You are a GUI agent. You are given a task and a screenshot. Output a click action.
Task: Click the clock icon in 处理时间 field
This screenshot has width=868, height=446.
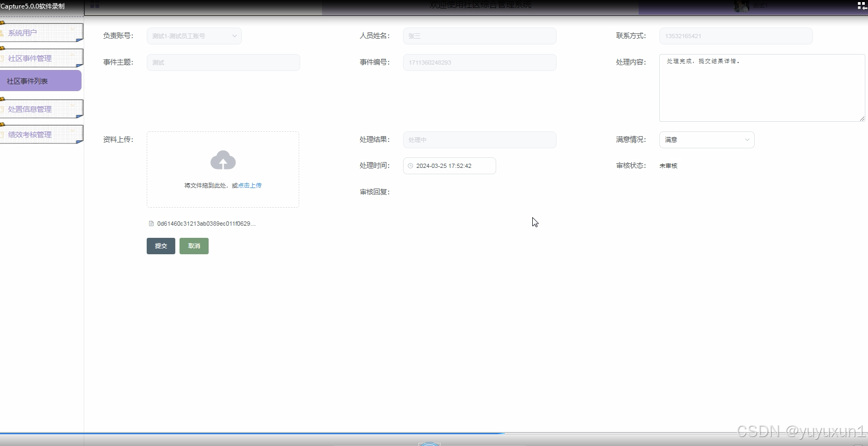click(x=410, y=166)
